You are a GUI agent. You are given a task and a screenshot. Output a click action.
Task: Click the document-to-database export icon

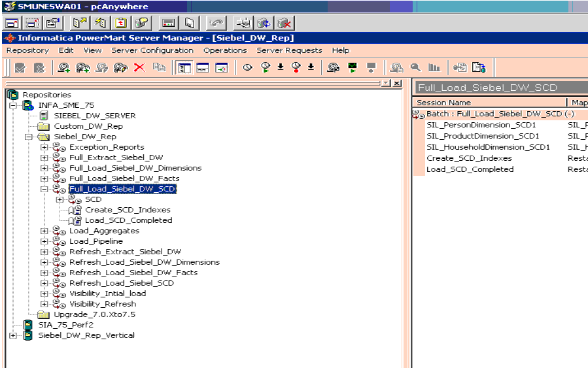(479, 67)
